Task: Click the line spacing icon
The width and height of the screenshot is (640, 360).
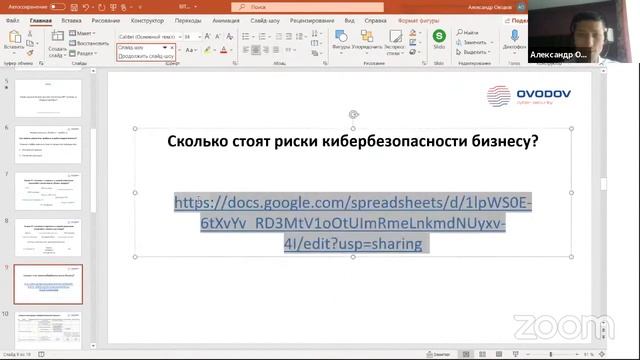Action: coord(300,37)
